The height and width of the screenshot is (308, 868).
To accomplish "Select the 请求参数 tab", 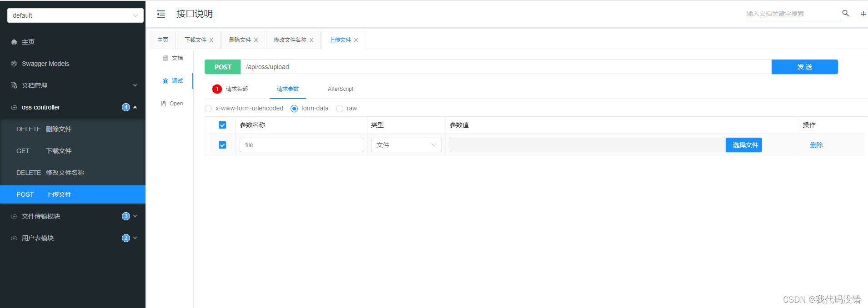I will (288, 89).
